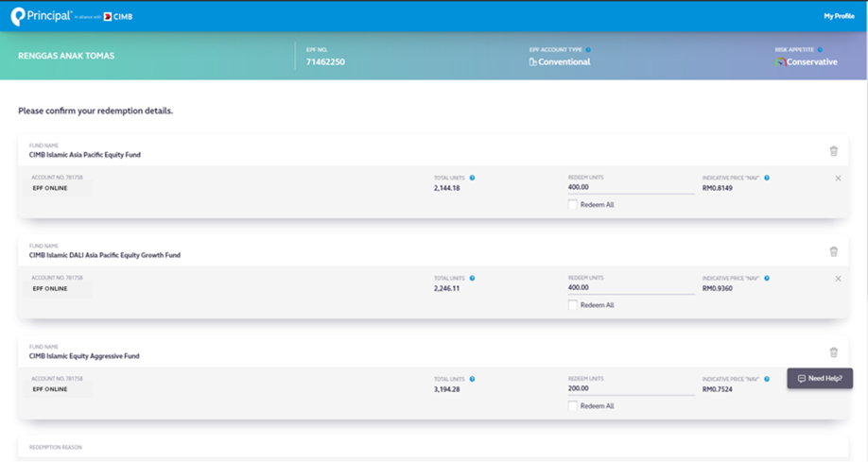Screen dimensions: 868x462
Task: Edit redeem units field for Asia Pacific Equity Fund
Action: click(x=631, y=188)
